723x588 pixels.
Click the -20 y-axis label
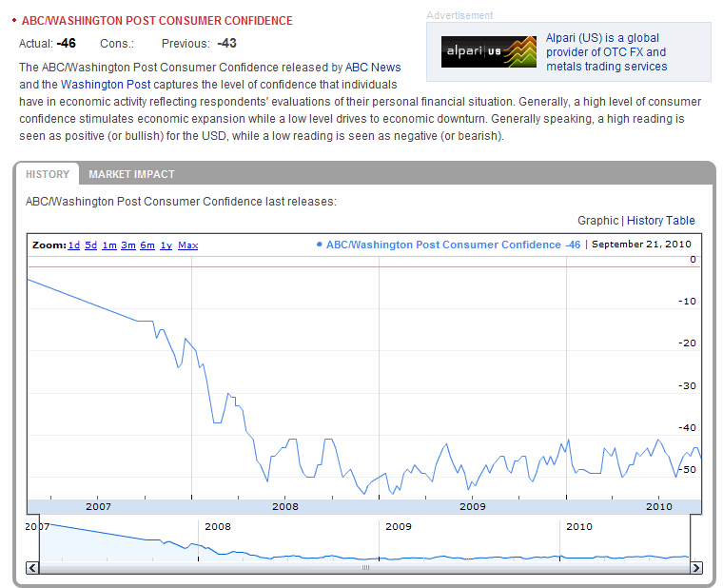687,343
